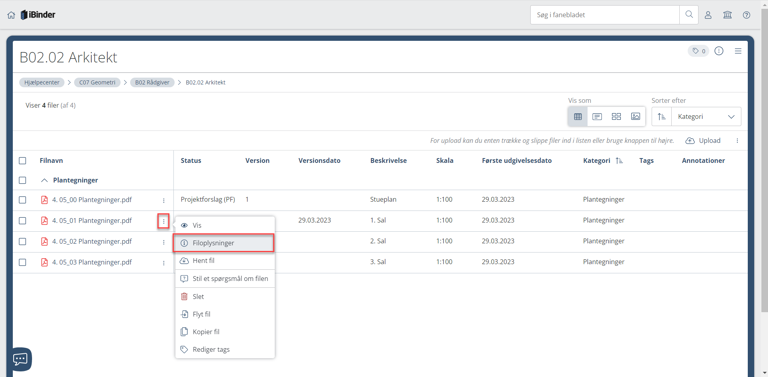Switch to grid tiles view
Screen dimensions: 768x377
pyautogui.click(x=616, y=117)
